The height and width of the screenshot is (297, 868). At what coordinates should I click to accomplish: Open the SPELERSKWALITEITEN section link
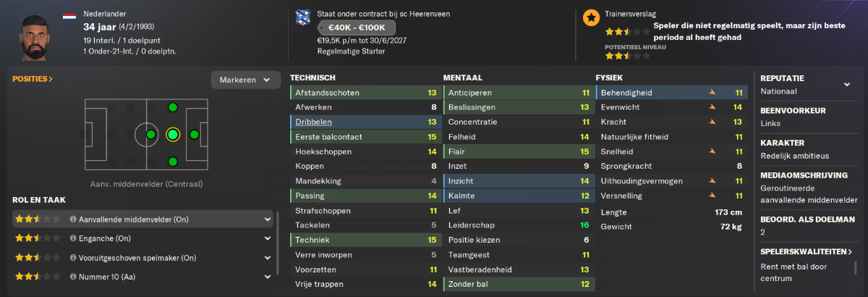(807, 251)
